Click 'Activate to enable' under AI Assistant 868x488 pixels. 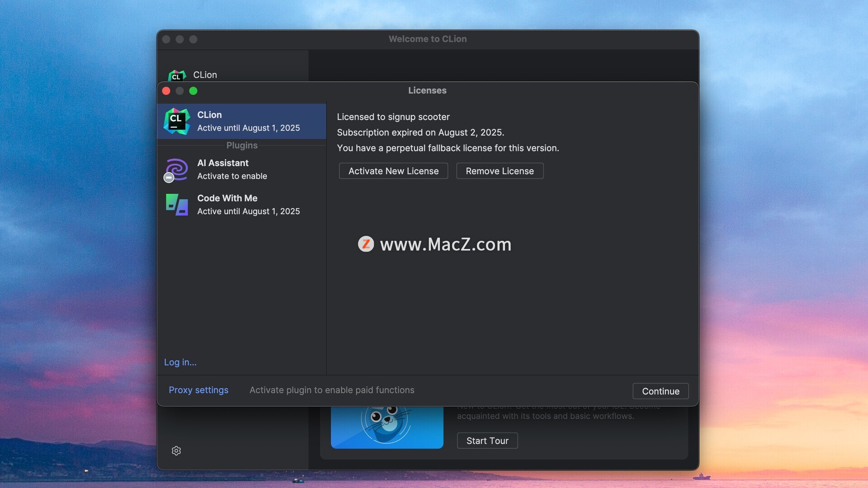coord(232,176)
